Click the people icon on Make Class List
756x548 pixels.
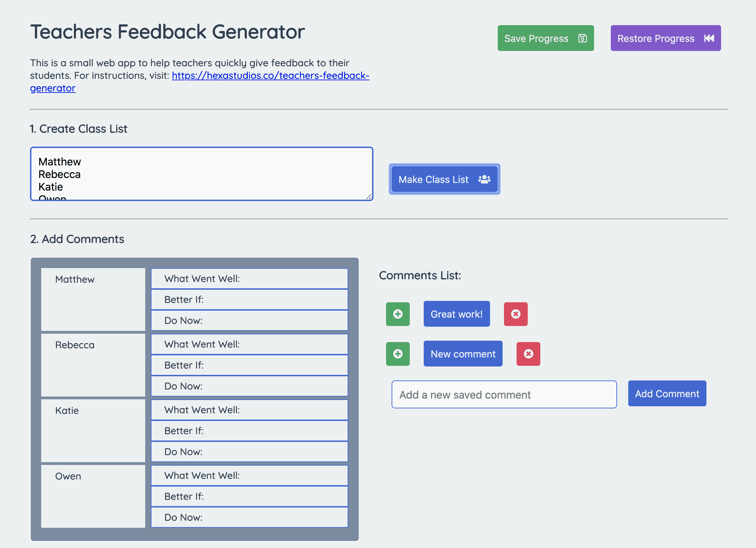(484, 179)
